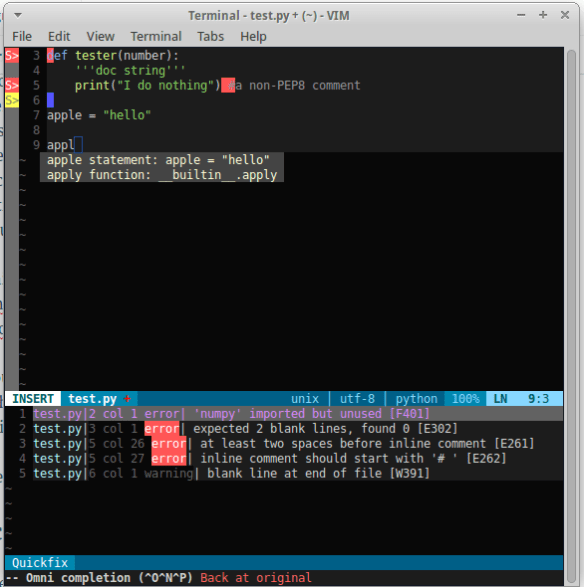Close the terminal window
The image size is (584, 587).
pos(565,15)
